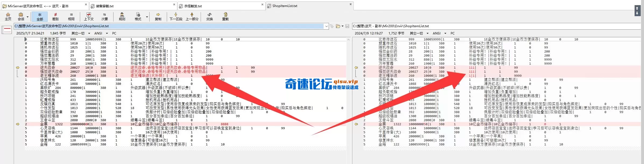Swap sides with the 交换 icon
This screenshot has height=164, width=644.
(x=210, y=16)
